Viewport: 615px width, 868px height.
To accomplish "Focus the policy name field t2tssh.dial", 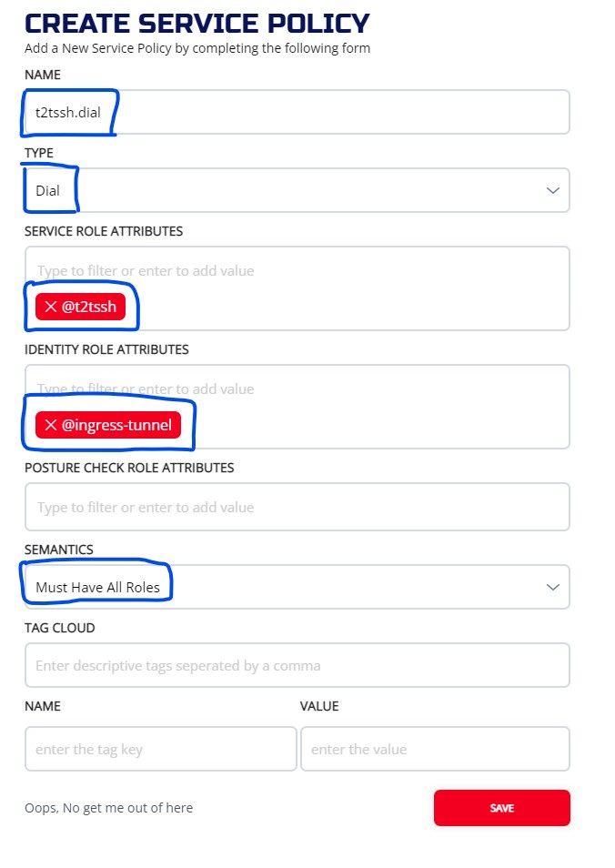I will [x=297, y=113].
